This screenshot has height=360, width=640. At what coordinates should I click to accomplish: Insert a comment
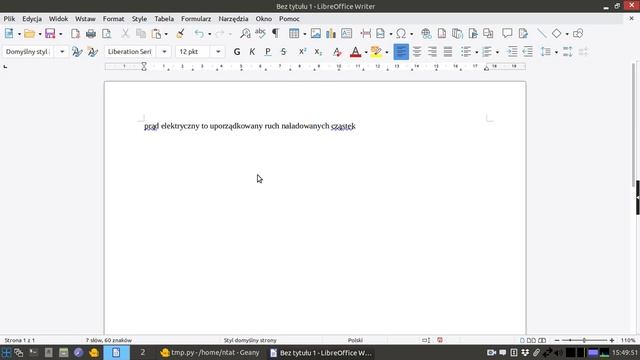(x=507, y=33)
